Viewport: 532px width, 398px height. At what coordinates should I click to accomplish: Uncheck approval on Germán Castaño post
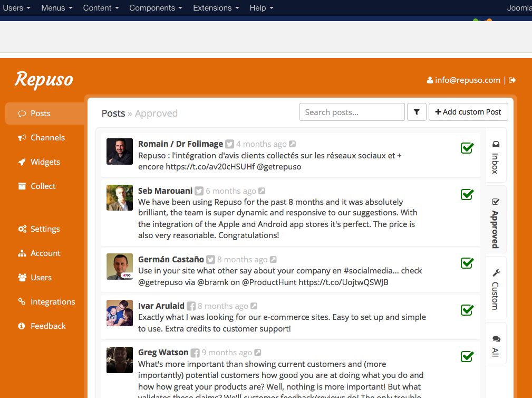point(467,263)
